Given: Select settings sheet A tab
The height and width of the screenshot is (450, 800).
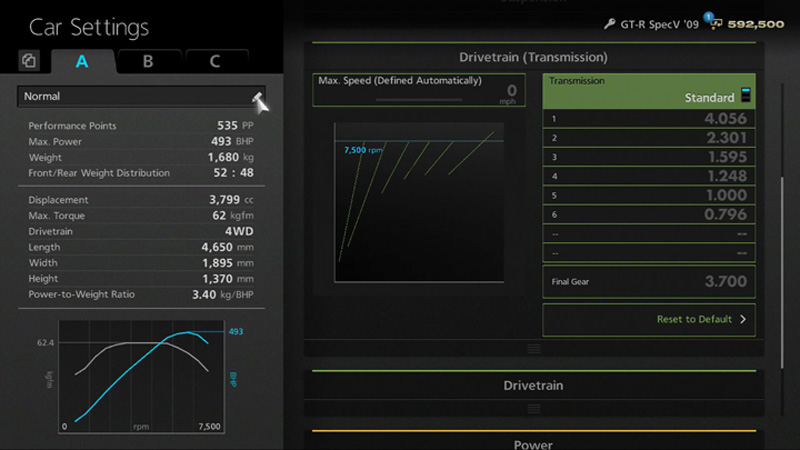Looking at the screenshot, I should tap(82, 61).
